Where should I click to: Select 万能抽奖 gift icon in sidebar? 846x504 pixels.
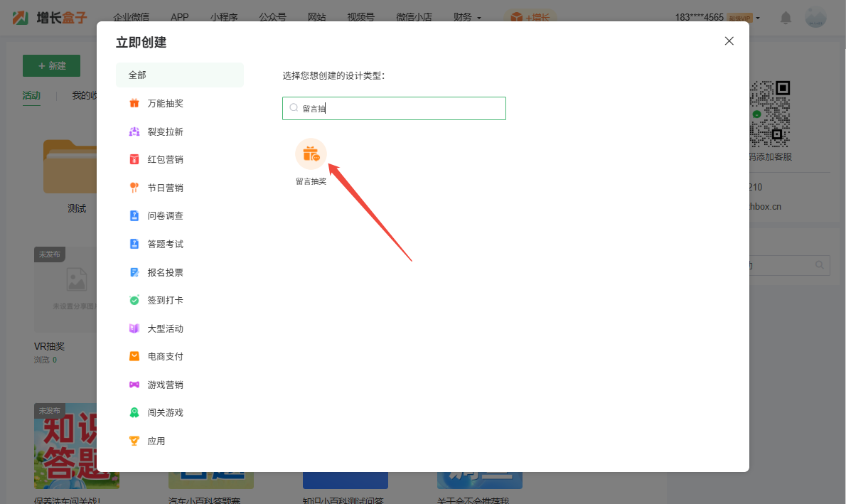point(134,103)
